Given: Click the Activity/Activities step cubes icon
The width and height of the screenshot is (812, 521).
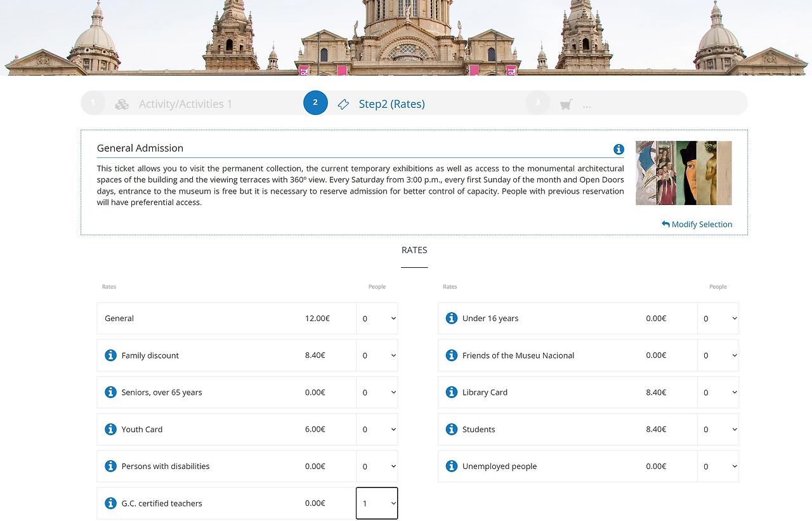Looking at the screenshot, I should (122, 104).
